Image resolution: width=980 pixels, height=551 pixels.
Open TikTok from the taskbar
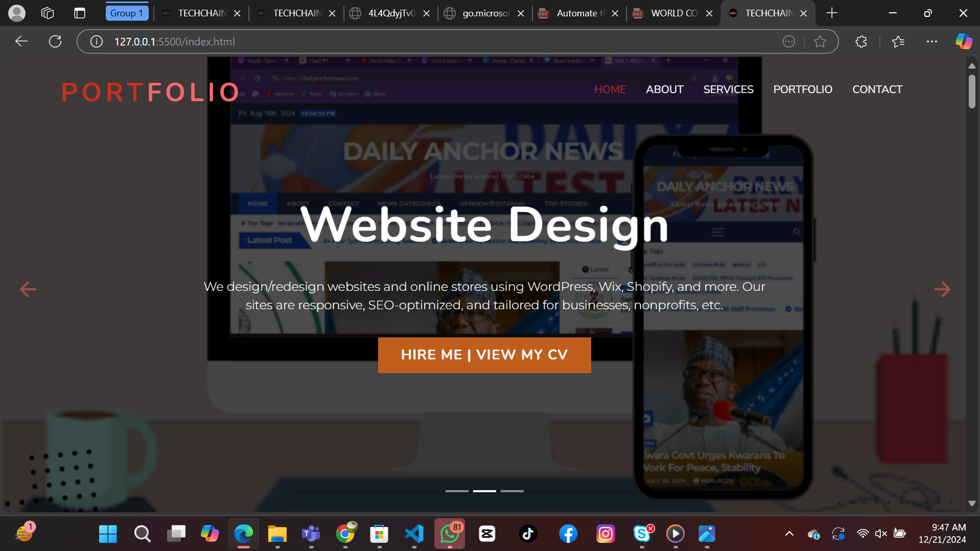(528, 534)
